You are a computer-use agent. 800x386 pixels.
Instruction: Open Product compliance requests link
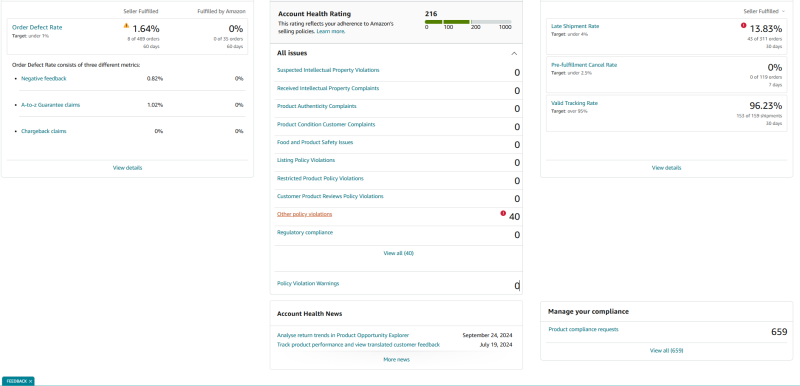583,329
